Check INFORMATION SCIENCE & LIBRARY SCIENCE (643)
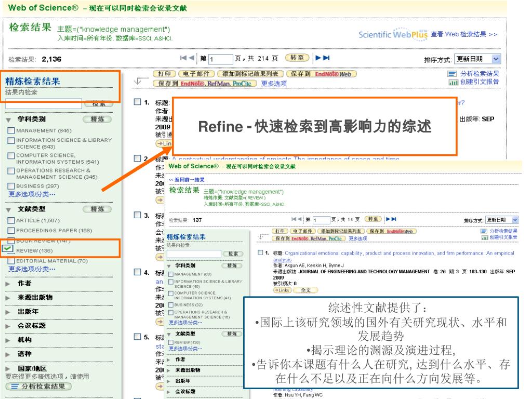Image resolution: width=532 pixels, height=399 pixels. (11, 140)
